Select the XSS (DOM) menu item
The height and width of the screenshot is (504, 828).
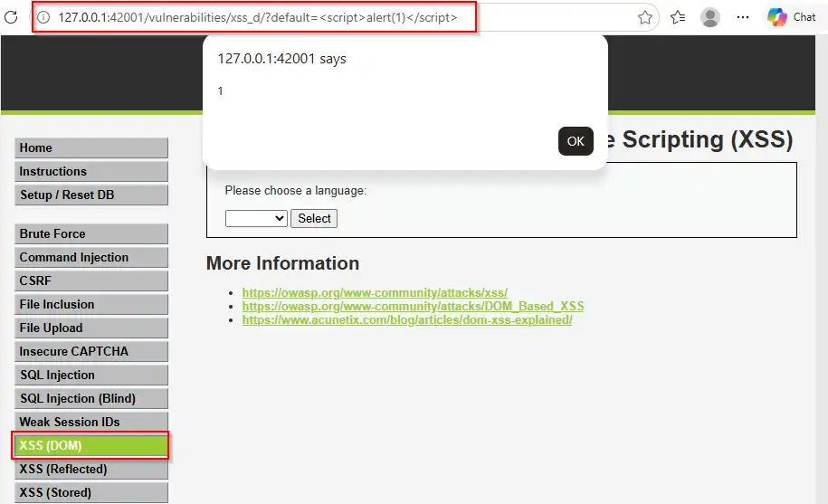[x=91, y=445]
